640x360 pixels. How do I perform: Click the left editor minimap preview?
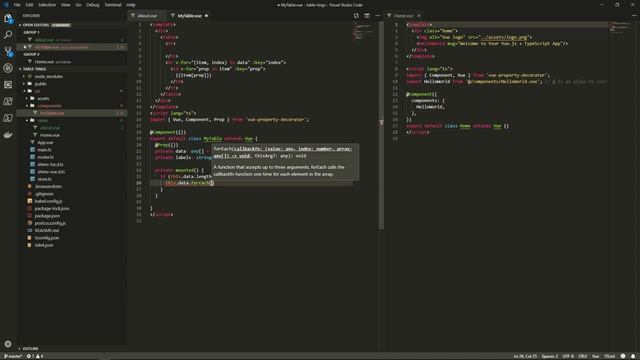[363, 31]
